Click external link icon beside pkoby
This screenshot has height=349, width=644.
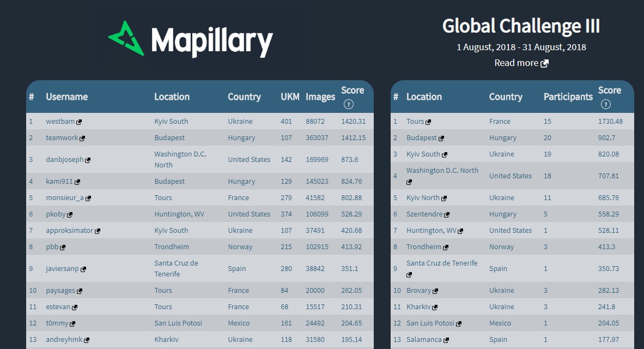[x=69, y=215]
